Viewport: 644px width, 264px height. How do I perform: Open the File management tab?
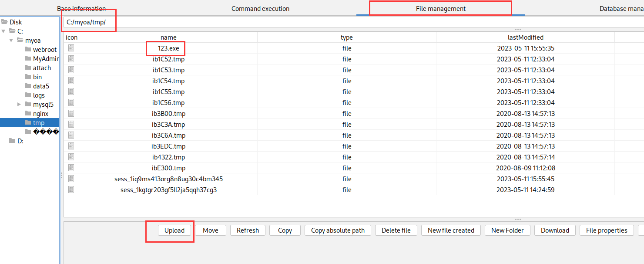[440, 8]
